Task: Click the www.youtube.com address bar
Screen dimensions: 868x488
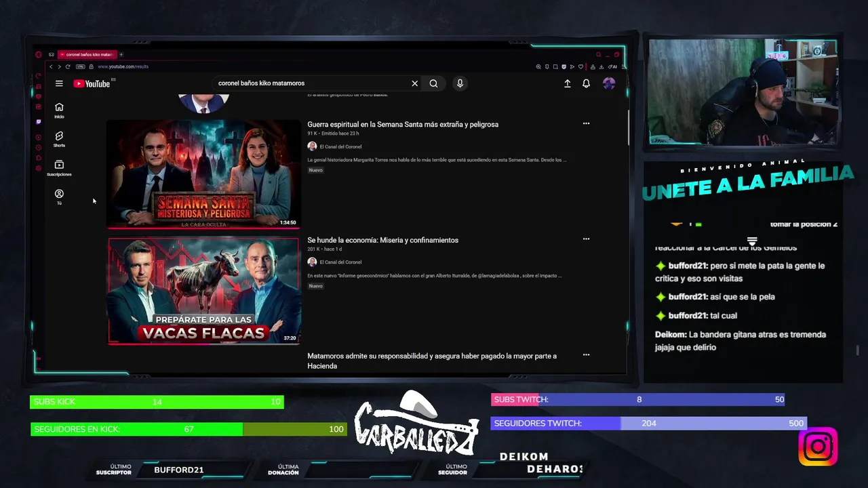Action: 123,66
